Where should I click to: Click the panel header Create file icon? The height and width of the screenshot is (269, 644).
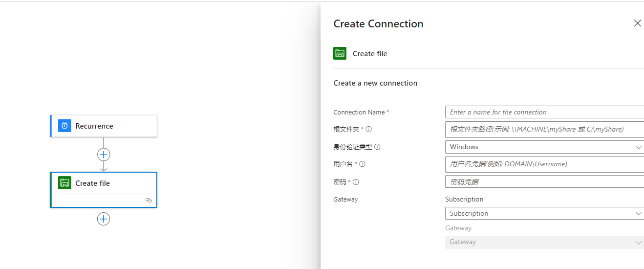(x=340, y=53)
